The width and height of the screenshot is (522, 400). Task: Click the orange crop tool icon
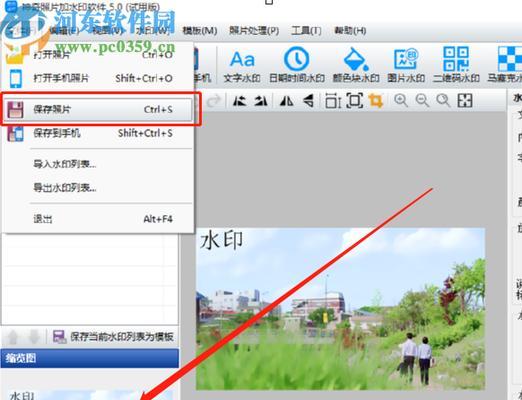376,100
